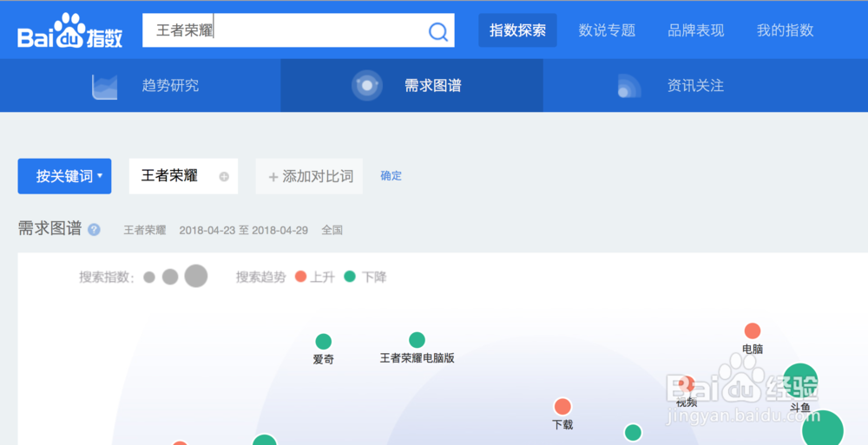Click the 上升 red legend dot
Viewport: 868px width, 445px height.
[300, 276]
